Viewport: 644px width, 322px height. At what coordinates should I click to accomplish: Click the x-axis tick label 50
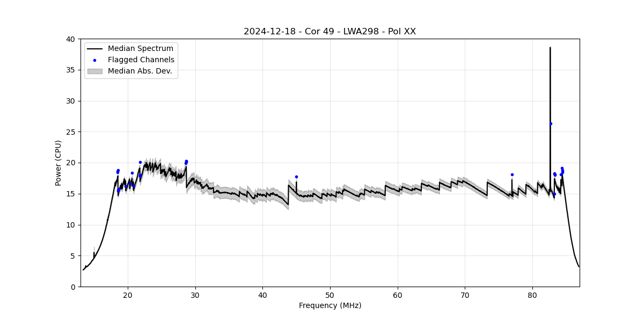click(x=330, y=295)
